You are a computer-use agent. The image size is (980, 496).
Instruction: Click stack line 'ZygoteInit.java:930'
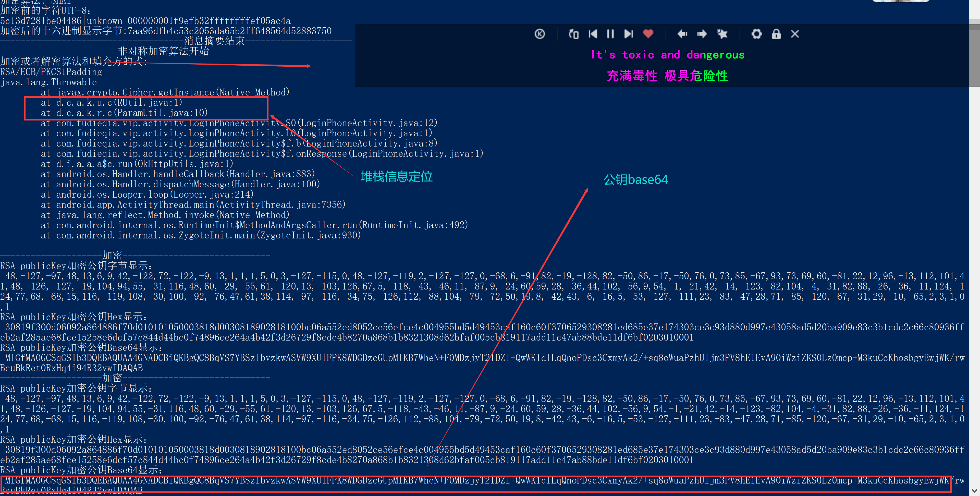(201, 235)
